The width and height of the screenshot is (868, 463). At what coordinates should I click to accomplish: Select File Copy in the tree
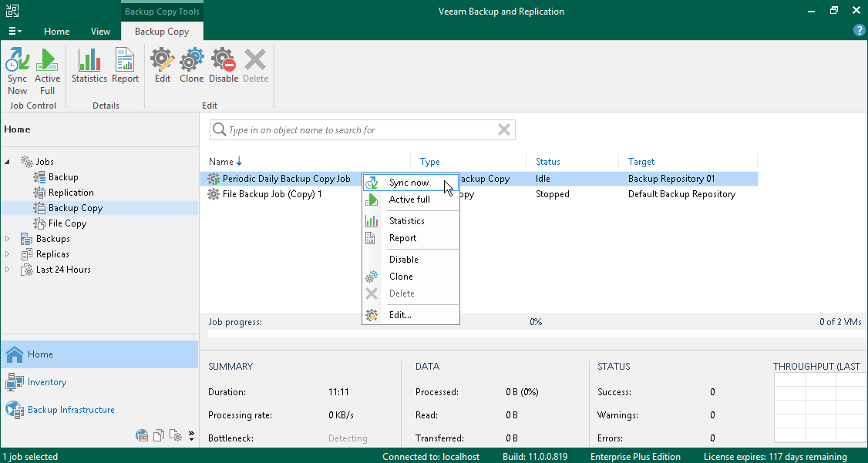[67, 223]
